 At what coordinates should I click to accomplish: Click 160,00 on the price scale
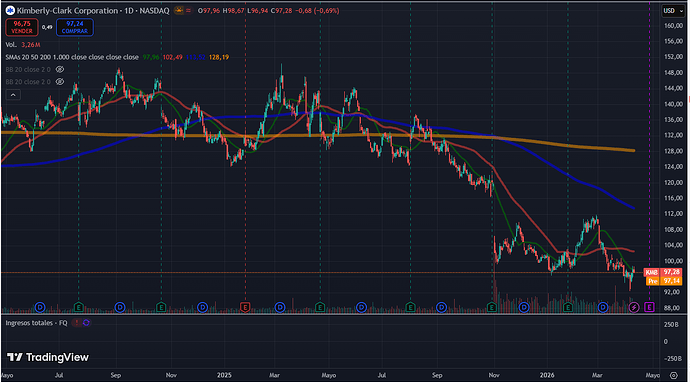click(673, 26)
